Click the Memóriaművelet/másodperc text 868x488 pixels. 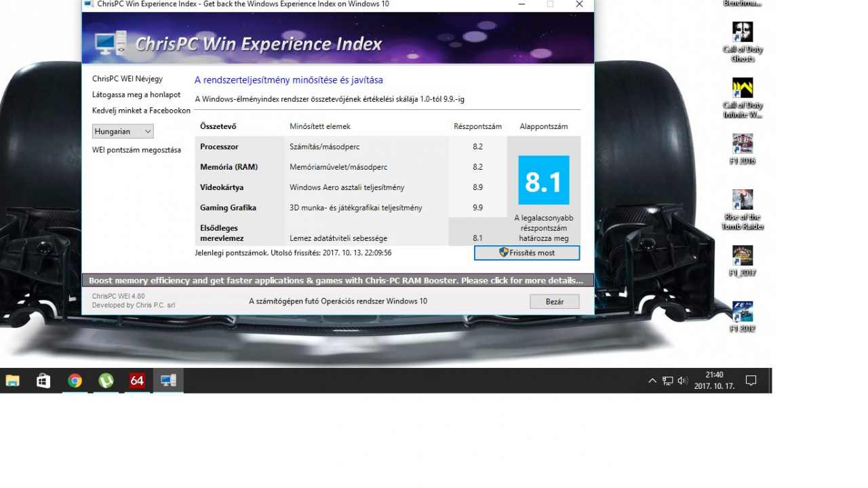click(x=338, y=167)
